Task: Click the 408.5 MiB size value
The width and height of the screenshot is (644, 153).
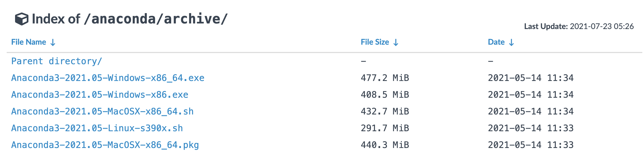Action: (385, 95)
